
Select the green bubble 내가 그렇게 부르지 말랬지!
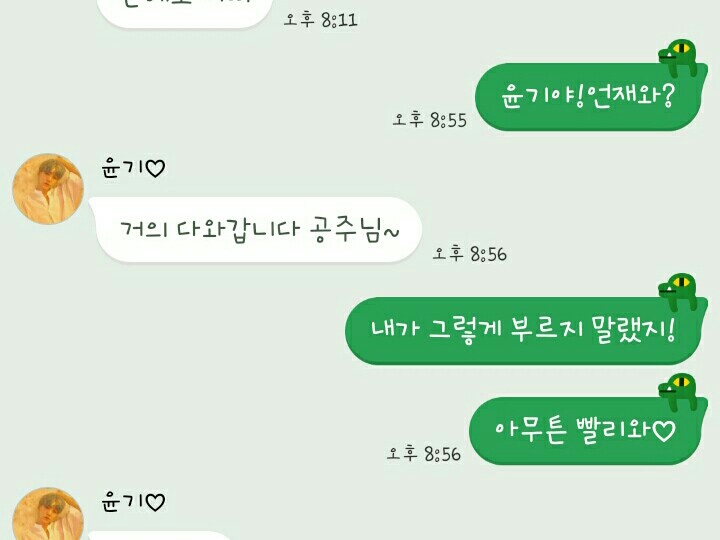(x=526, y=331)
